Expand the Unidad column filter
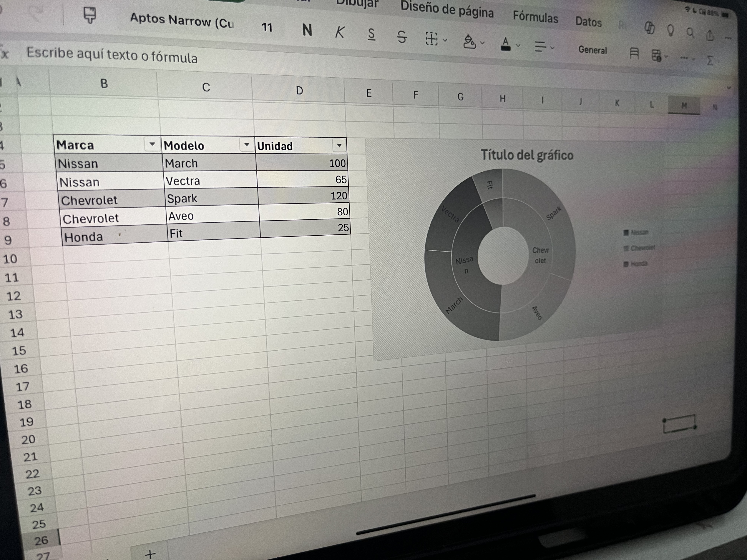Viewport: 747px width, 560px height. click(339, 146)
